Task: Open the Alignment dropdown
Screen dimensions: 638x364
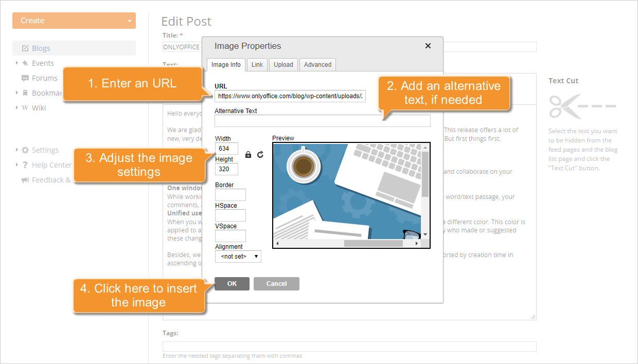Action: pyautogui.click(x=238, y=256)
